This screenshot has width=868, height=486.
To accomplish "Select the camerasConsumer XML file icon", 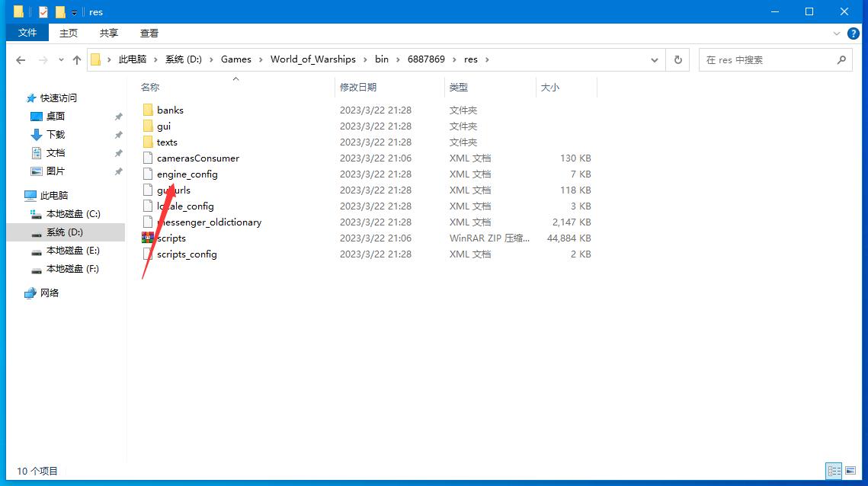I will coord(148,158).
